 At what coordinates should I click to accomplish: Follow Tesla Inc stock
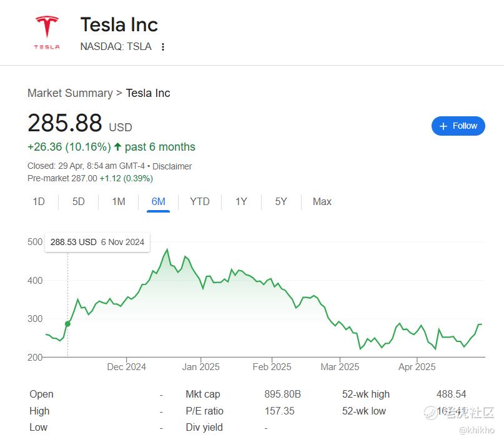(458, 126)
